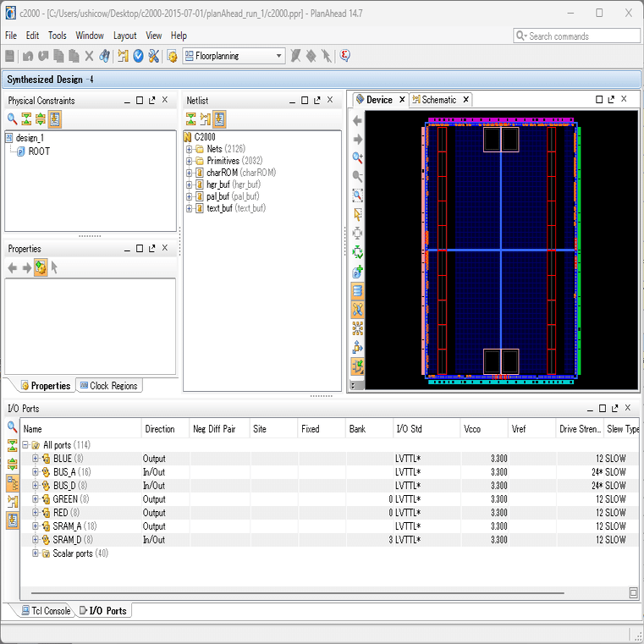Click the Collapse All icon in Netlist panel
Viewport: 644px width, 644px height.
(190, 118)
